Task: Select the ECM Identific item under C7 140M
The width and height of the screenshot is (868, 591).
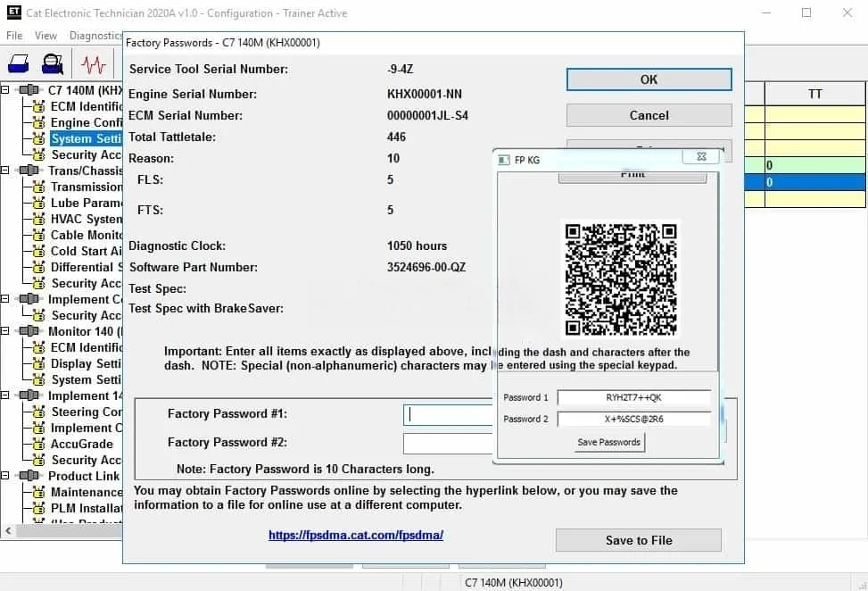Action: coord(86,106)
